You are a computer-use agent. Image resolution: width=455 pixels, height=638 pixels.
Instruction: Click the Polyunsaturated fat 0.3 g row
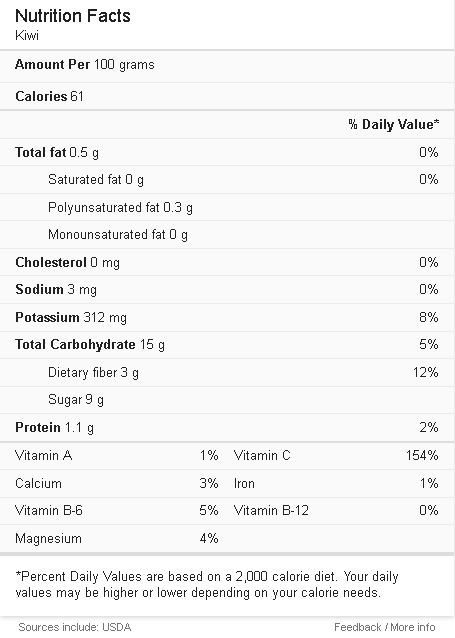click(x=227, y=208)
